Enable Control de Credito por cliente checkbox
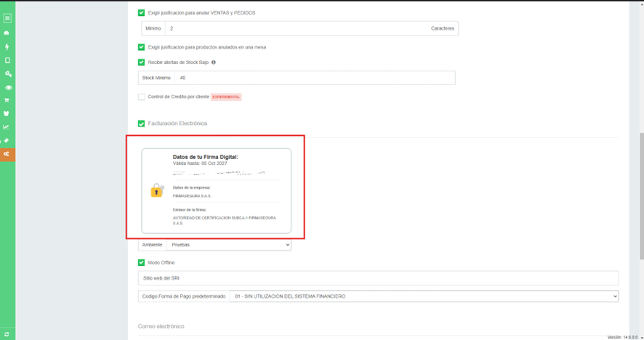 [141, 97]
